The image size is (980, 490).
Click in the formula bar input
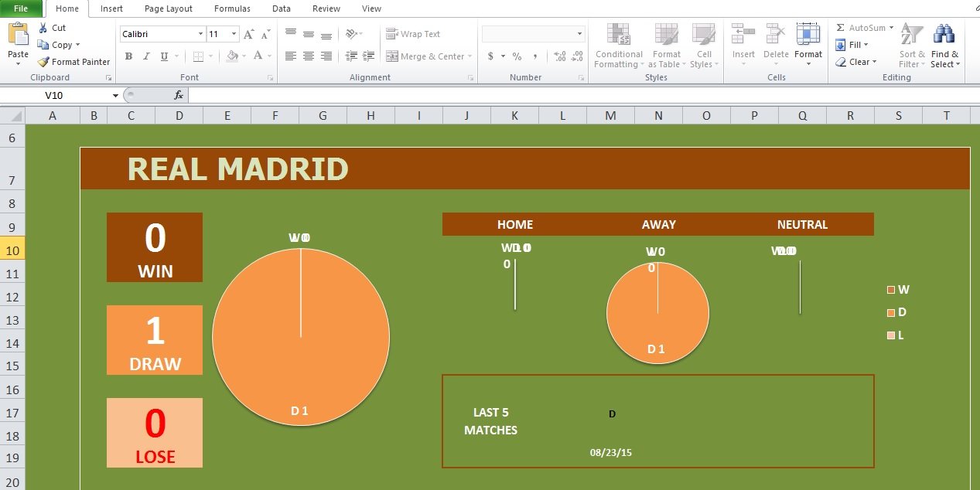pos(583,95)
